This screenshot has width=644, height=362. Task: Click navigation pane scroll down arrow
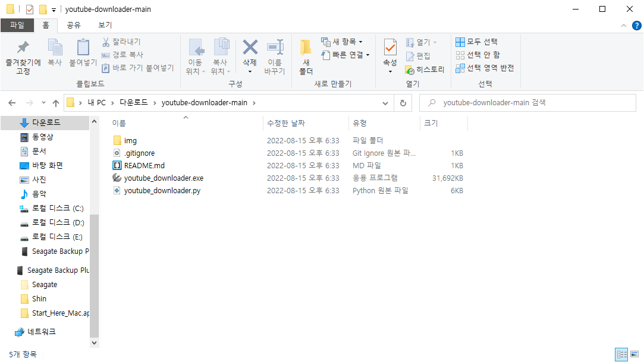94,343
